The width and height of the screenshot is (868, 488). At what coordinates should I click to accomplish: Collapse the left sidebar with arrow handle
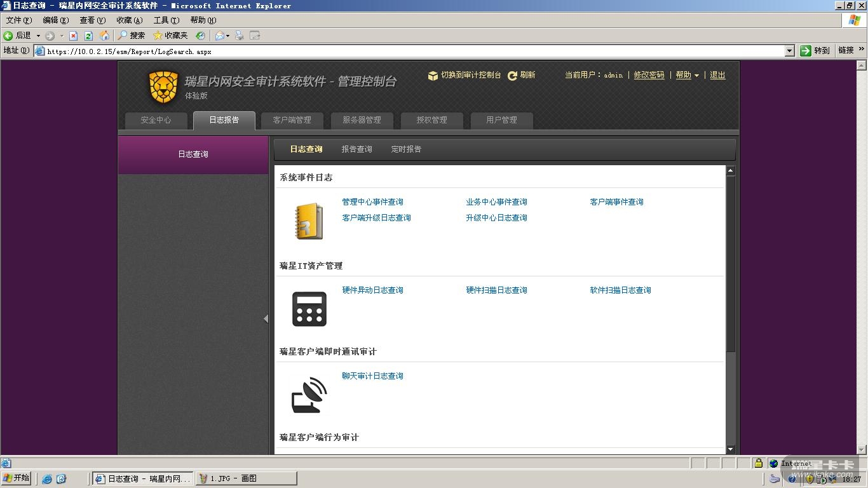click(x=266, y=319)
